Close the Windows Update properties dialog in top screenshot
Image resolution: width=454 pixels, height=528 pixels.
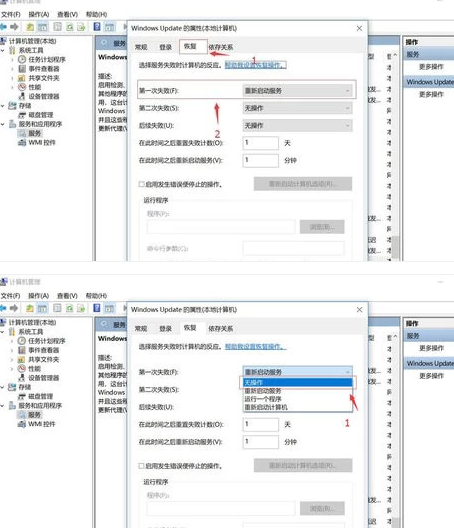(x=359, y=28)
